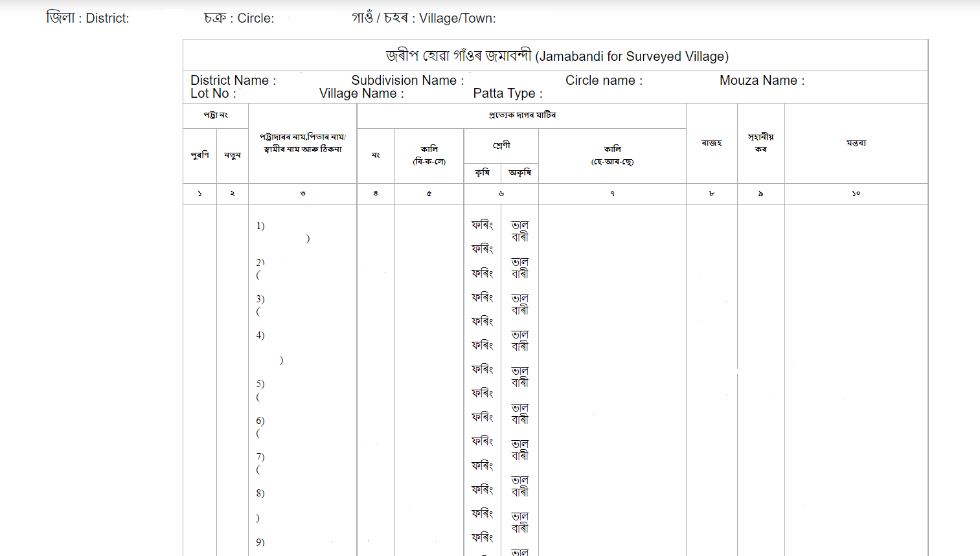
Task: Click pattadar entry number '8)'
Action: point(260,493)
